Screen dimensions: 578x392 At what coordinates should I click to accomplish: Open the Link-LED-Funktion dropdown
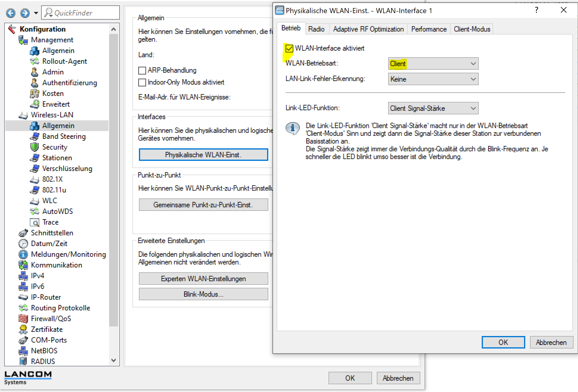coord(433,108)
